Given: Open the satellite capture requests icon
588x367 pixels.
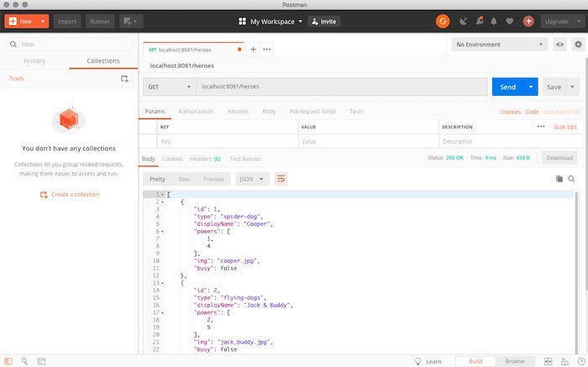Looking at the screenshot, I should [464, 21].
